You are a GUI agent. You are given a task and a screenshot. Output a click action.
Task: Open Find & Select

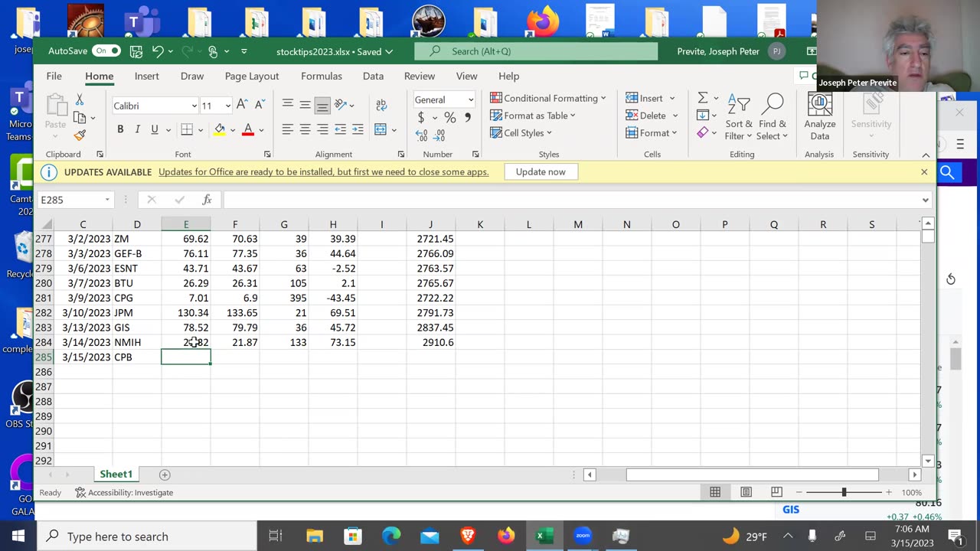(773, 117)
